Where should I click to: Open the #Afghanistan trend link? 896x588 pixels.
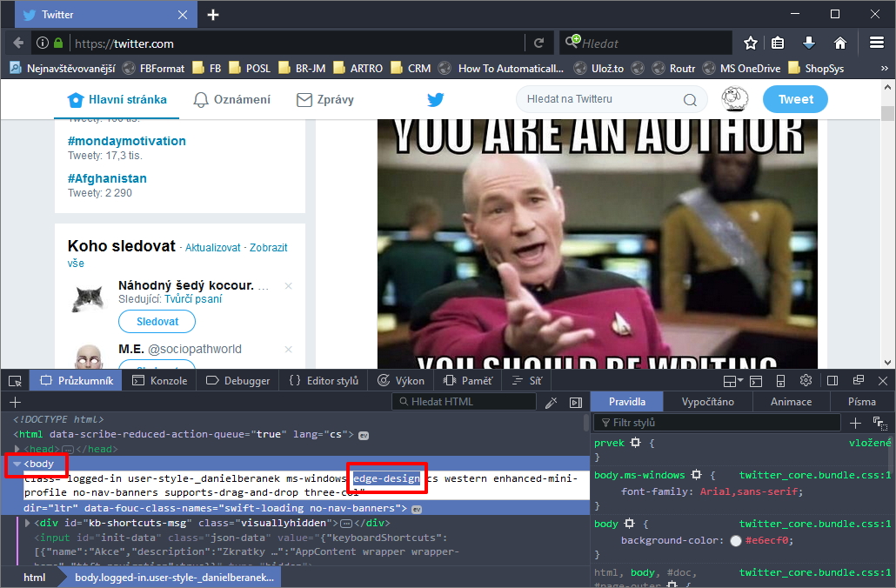coord(107,178)
